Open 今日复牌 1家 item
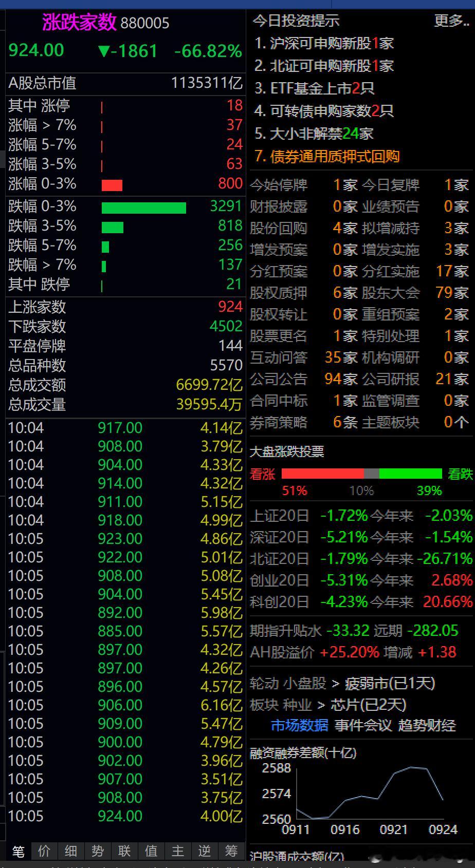Screen dimensions: 475x868 pyautogui.click(x=415, y=185)
